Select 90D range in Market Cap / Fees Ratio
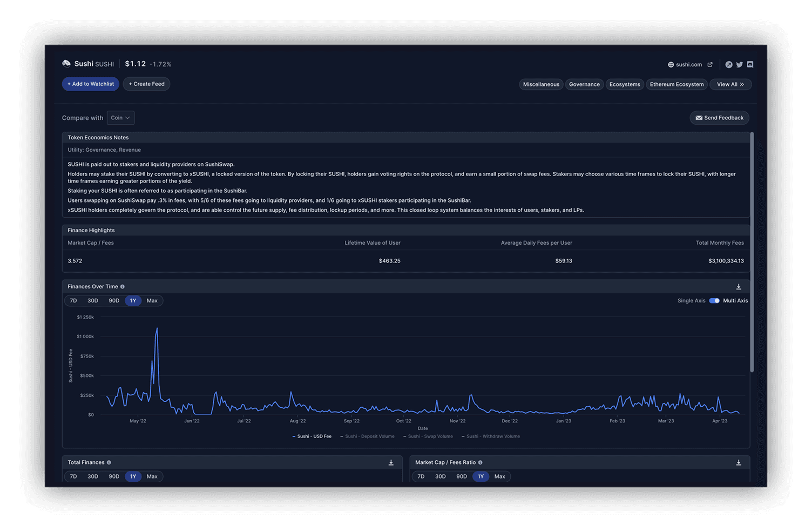Screen dimensions: 812x532 click(462, 476)
